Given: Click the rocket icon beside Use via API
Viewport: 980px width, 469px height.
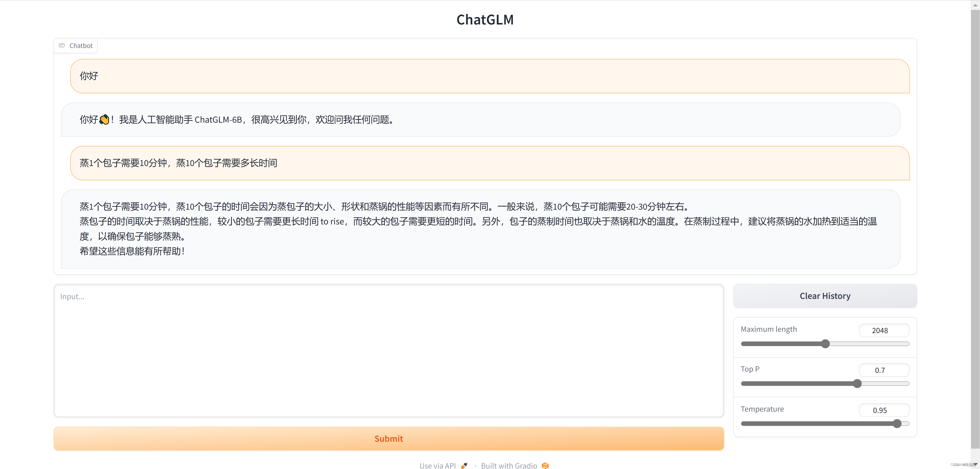Looking at the screenshot, I should click(x=464, y=466).
